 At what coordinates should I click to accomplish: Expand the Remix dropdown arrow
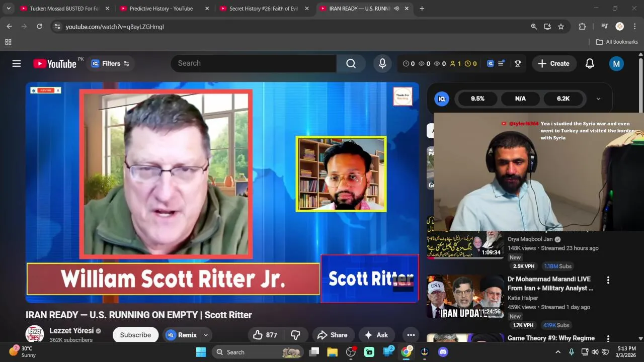tap(206, 335)
